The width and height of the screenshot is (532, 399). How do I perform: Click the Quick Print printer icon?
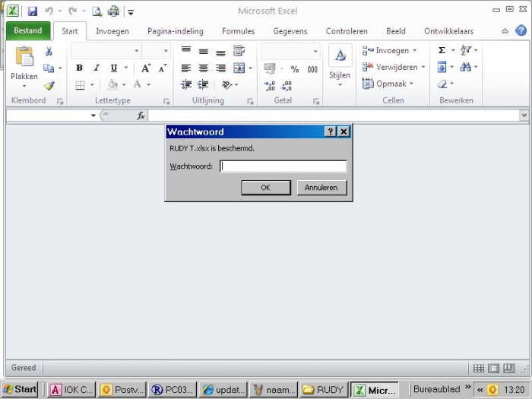(113, 11)
